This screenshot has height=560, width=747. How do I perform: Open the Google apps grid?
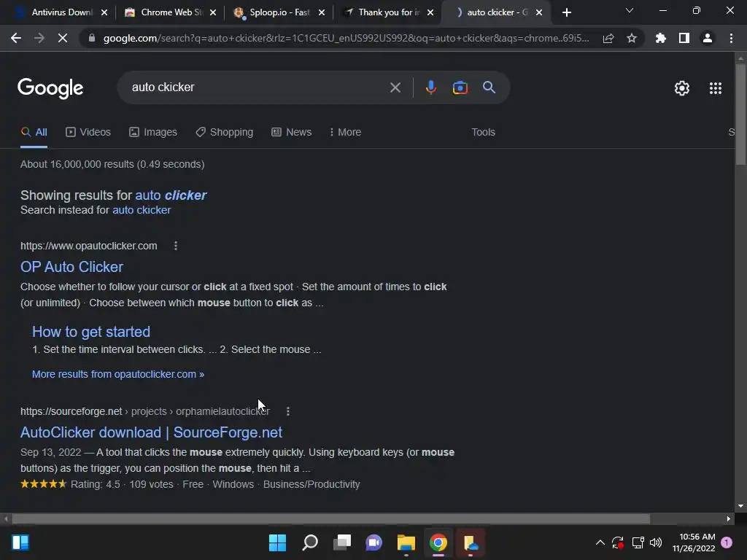716,88
